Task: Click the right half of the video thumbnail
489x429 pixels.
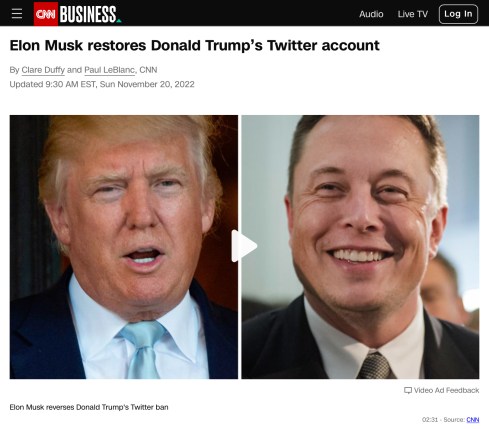Action: point(360,247)
